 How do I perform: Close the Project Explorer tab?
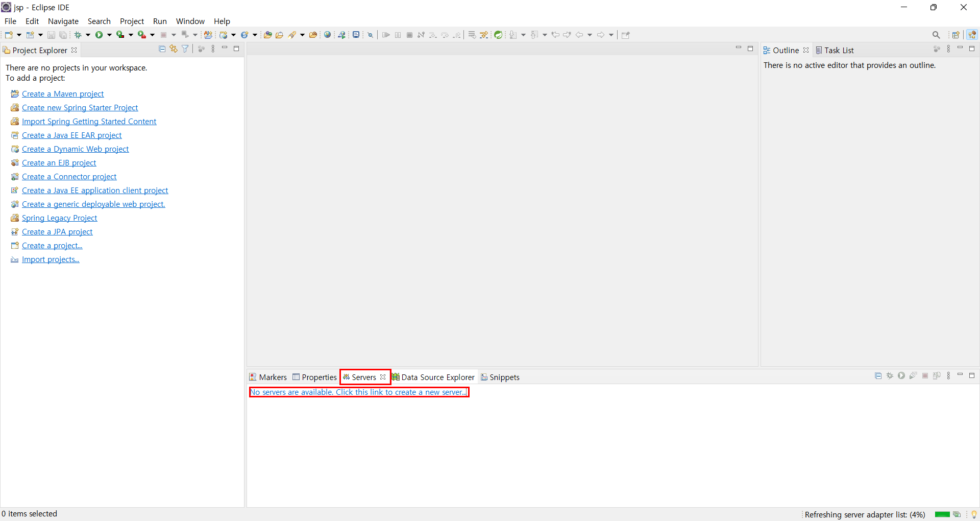pyautogui.click(x=74, y=50)
